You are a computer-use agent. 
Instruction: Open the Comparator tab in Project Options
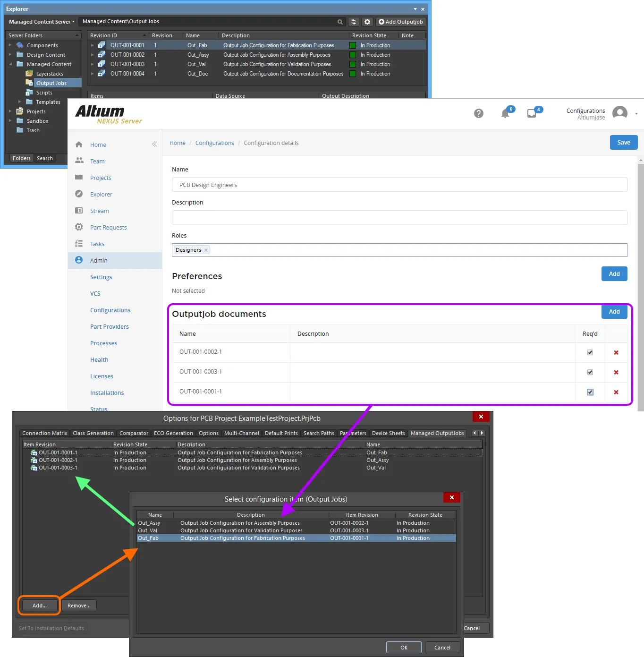[x=134, y=433]
